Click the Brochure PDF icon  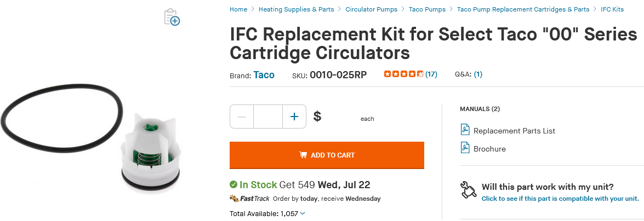tap(465, 148)
